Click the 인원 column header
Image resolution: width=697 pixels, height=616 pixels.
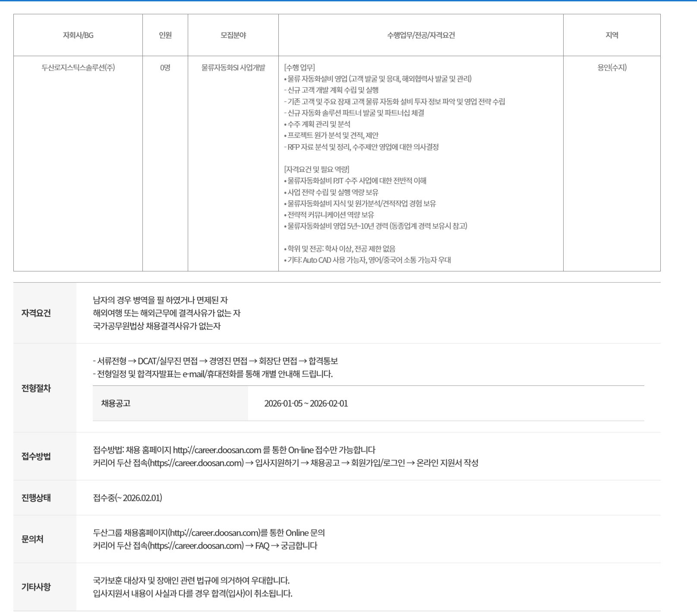(165, 35)
